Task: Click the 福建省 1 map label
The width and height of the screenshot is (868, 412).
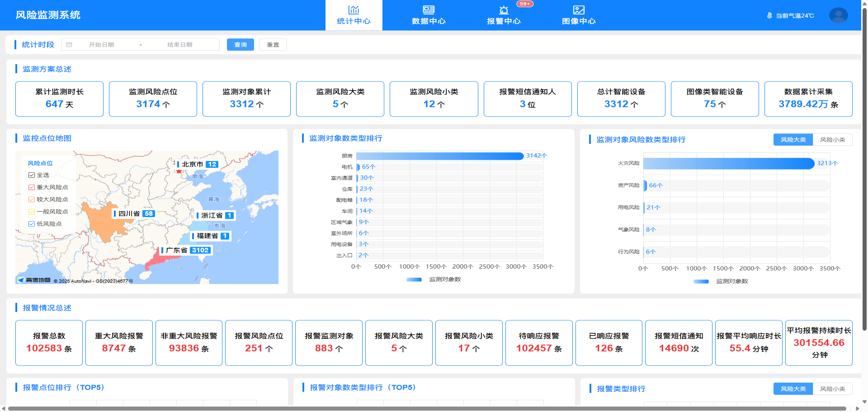Action: 211,236
